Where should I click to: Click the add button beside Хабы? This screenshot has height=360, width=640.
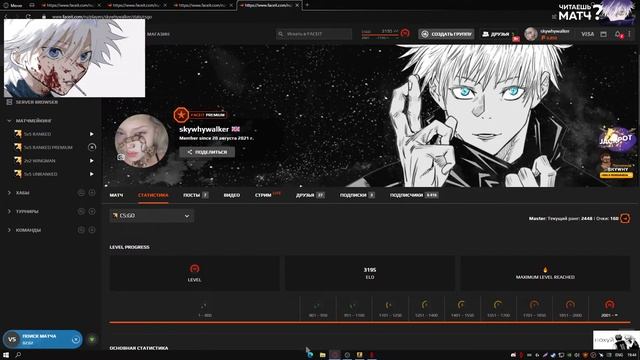point(92,193)
